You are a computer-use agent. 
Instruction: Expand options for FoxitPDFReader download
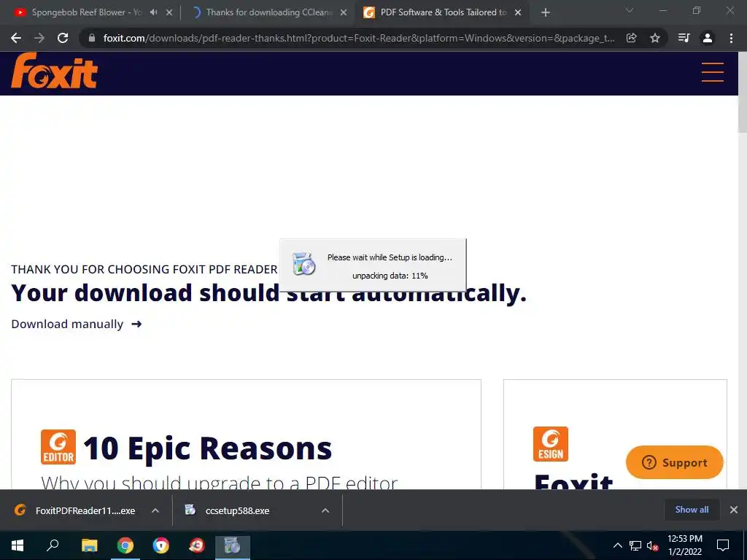(155, 510)
